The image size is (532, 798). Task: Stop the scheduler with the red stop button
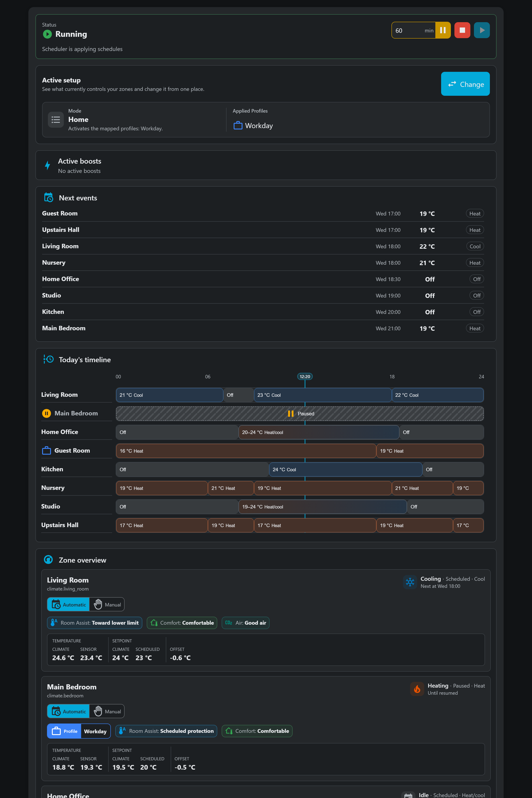pos(462,30)
